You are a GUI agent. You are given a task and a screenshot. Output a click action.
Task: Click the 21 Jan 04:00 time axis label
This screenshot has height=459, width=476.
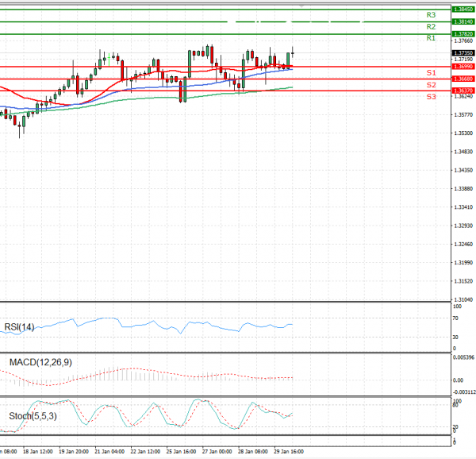(109, 451)
